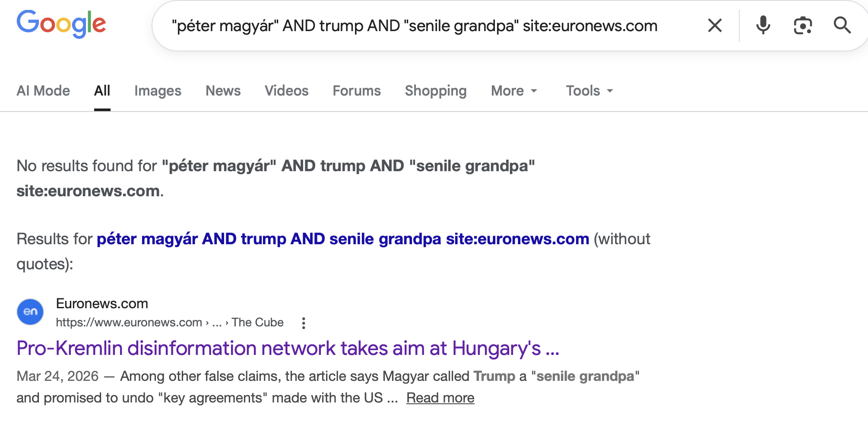Go to the Forums tab
This screenshot has width=868, height=447.
356,91
